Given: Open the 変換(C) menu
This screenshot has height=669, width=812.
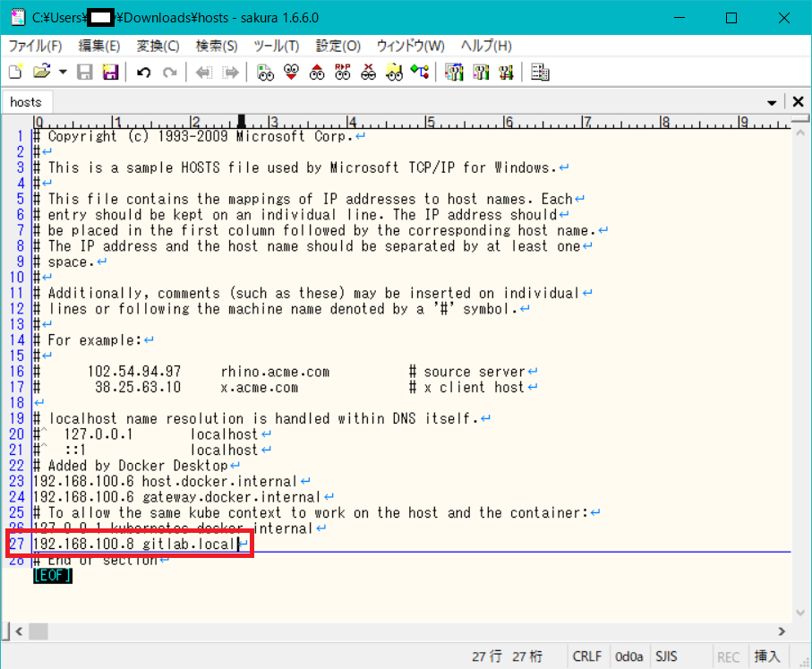Looking at the screenshot, I should 158,46.
